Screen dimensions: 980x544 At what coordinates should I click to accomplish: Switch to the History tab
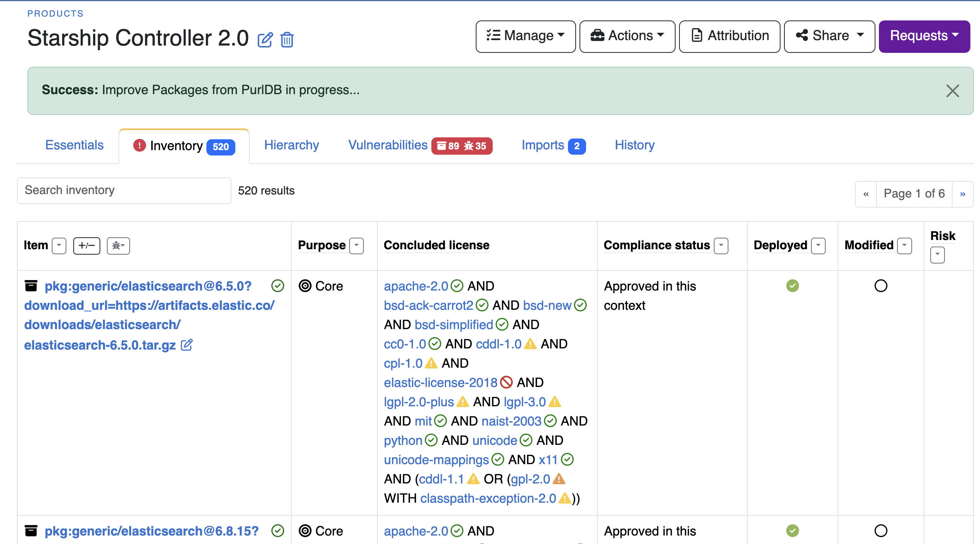point(635,145)
